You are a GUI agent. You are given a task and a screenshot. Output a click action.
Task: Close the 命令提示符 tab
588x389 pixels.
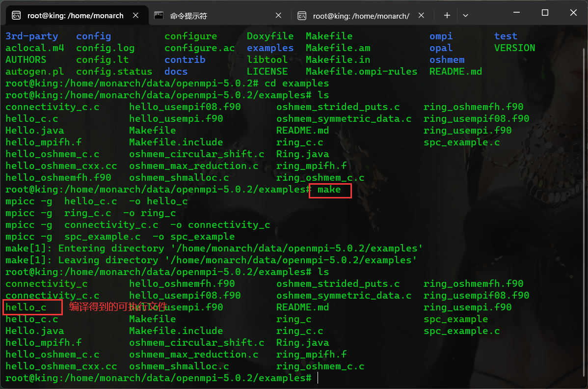coord(278,15)
